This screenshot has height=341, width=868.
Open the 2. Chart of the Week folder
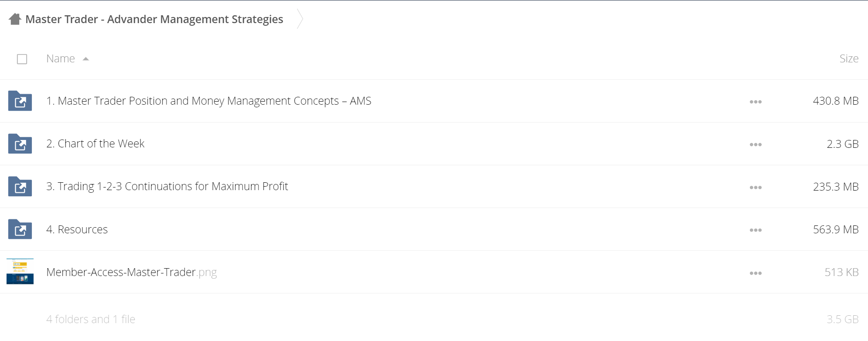point(95,143)
